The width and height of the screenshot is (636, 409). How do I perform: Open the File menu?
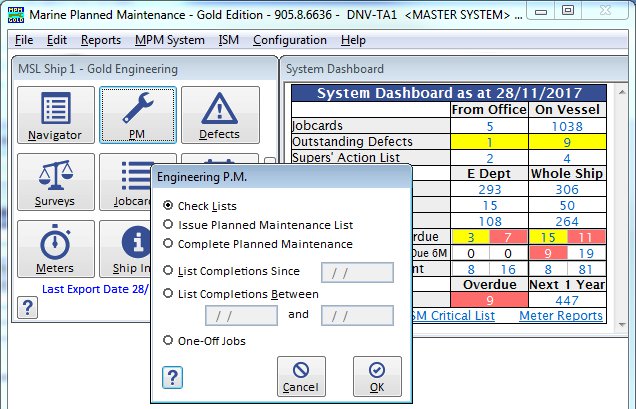24,40
